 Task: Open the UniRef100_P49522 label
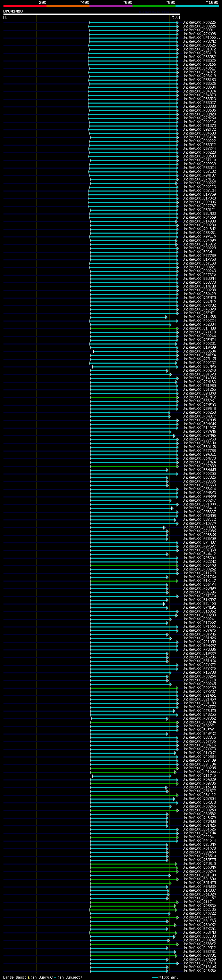click(x=199, y=948)
